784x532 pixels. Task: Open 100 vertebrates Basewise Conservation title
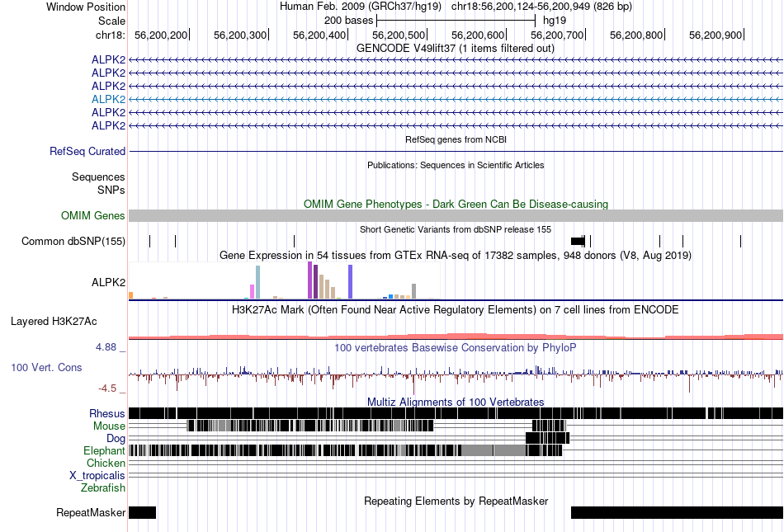click(456, 348)
